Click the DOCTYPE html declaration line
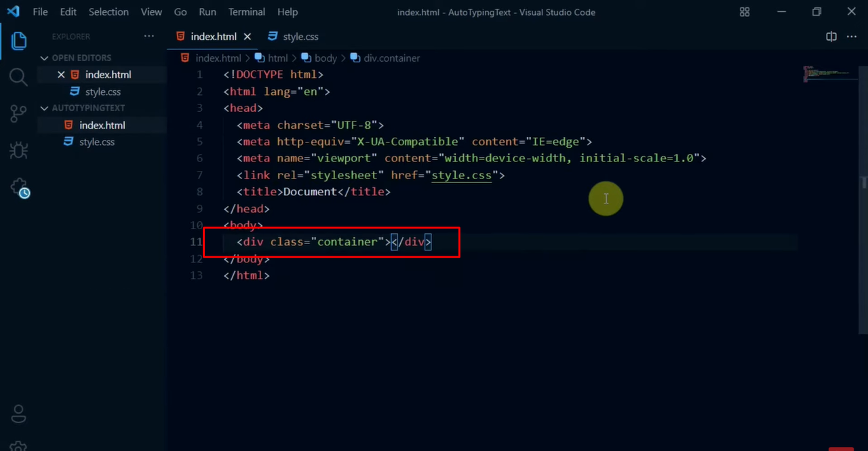This screenshot has height=451, width=868. tap(273, 75)
